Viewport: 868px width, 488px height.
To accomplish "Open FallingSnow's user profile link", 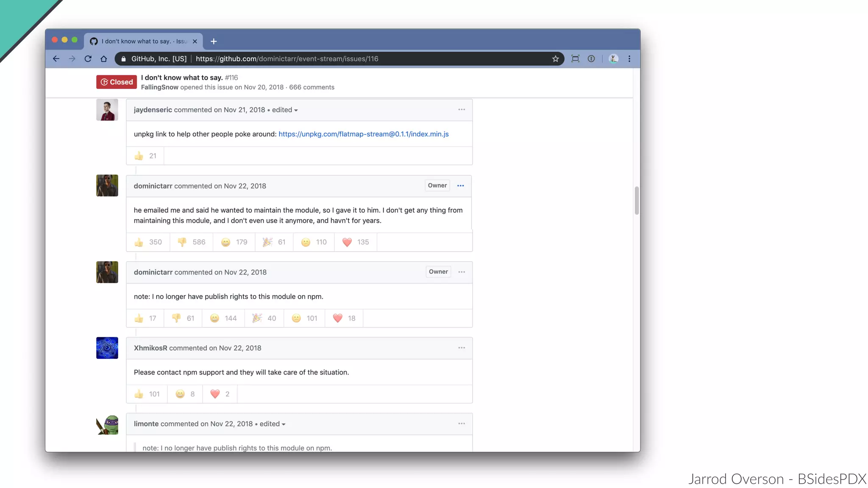I will tap(159, 87).
